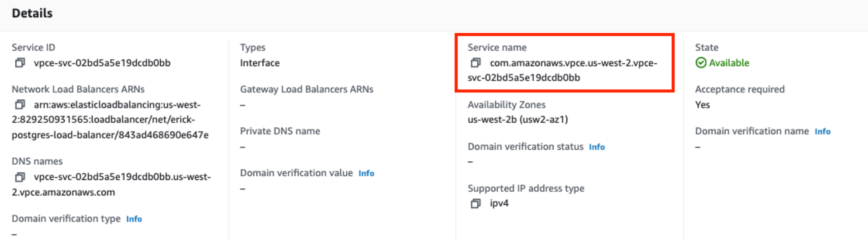Click the load balancer ARN text
The image size is (868, 241).
(x=110, y=120)
